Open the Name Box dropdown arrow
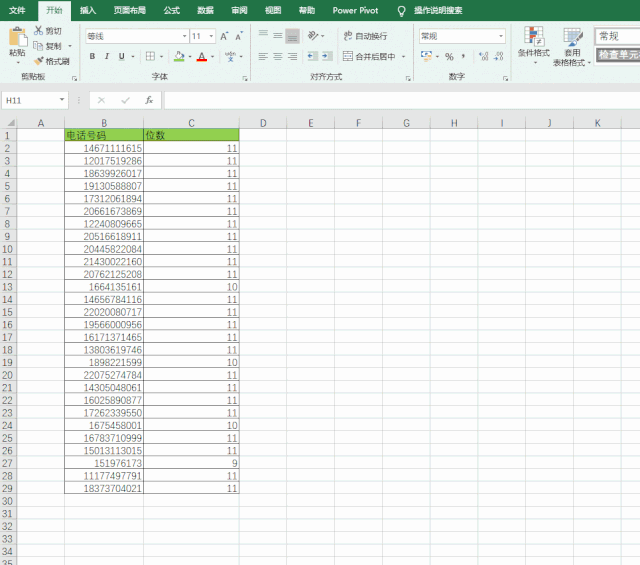This screenshot has height=565, width=640. tap(62, 100)
